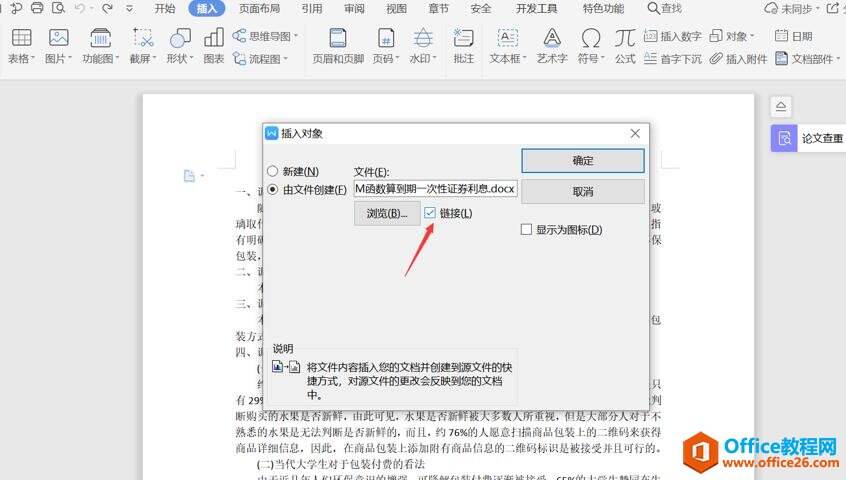Insert a 思维导图 mind map
This screenshot has height=480, width=846.
click(x=265, y=36)
